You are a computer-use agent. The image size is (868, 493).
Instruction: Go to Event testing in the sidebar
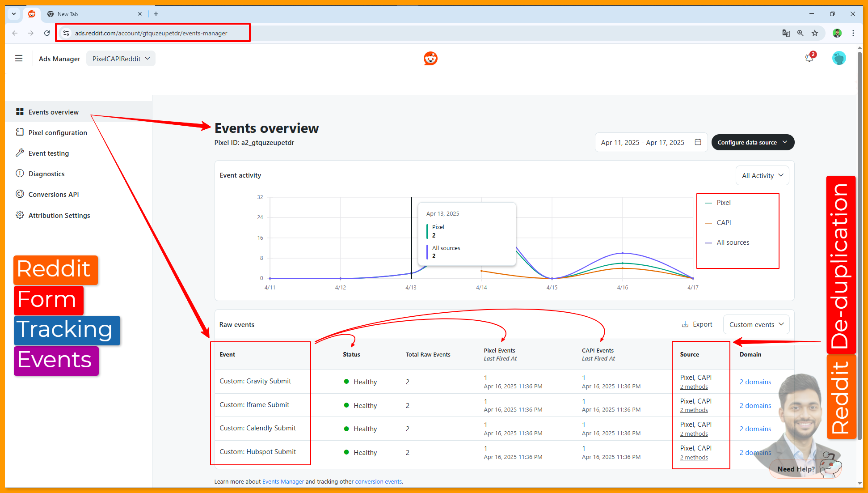[49, 153]
